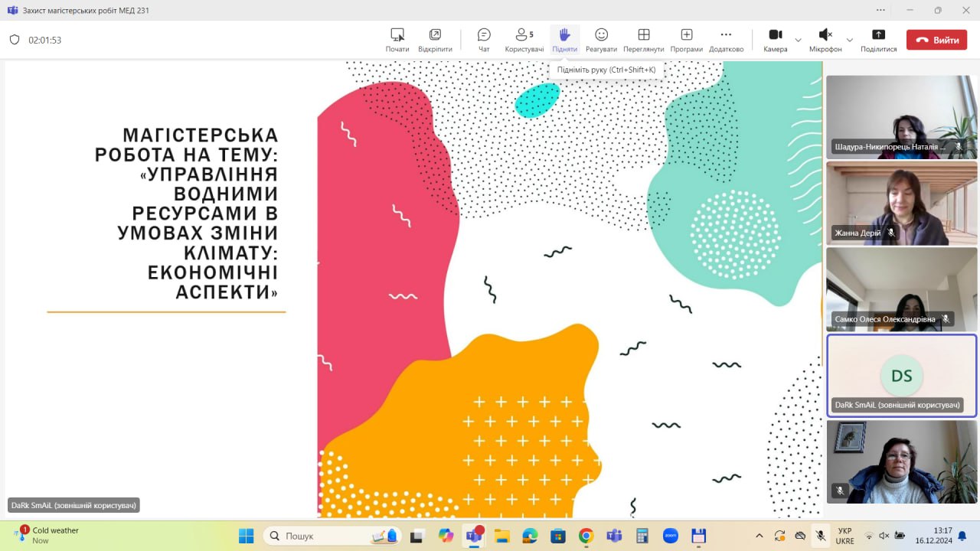Unmute with the Мікрофон button
980x551 pixels.
pos(825,40)
